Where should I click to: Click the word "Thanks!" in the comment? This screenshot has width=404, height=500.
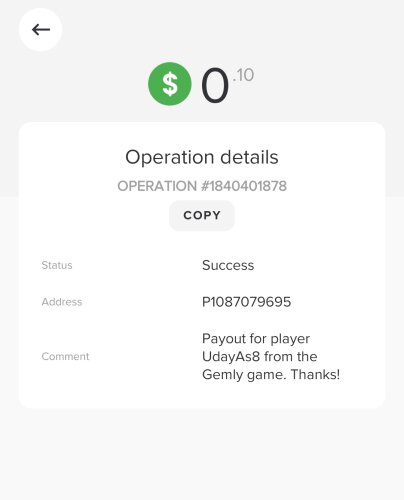point(315,374)
